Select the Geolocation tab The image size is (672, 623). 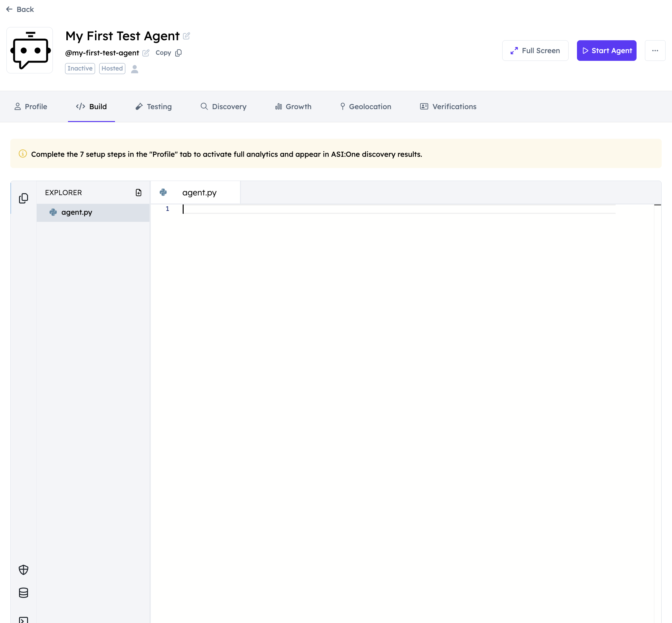click(x=365, y=107)
